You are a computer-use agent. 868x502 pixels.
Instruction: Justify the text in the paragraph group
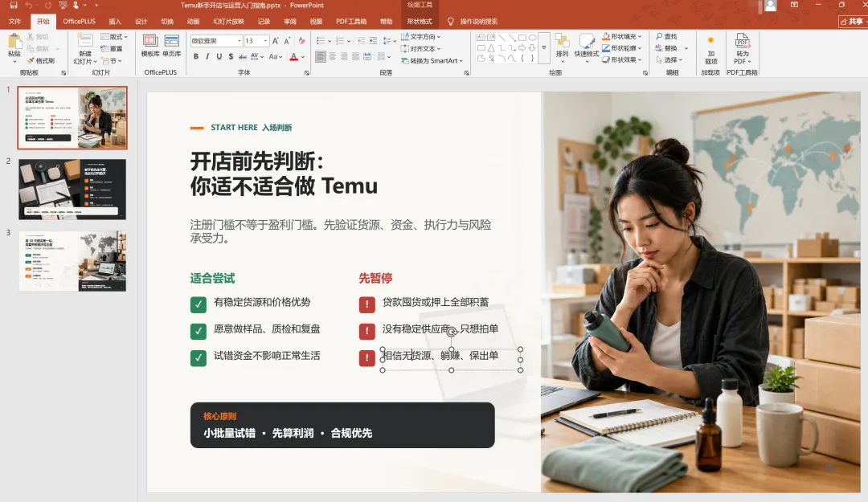tap(355, 56)
